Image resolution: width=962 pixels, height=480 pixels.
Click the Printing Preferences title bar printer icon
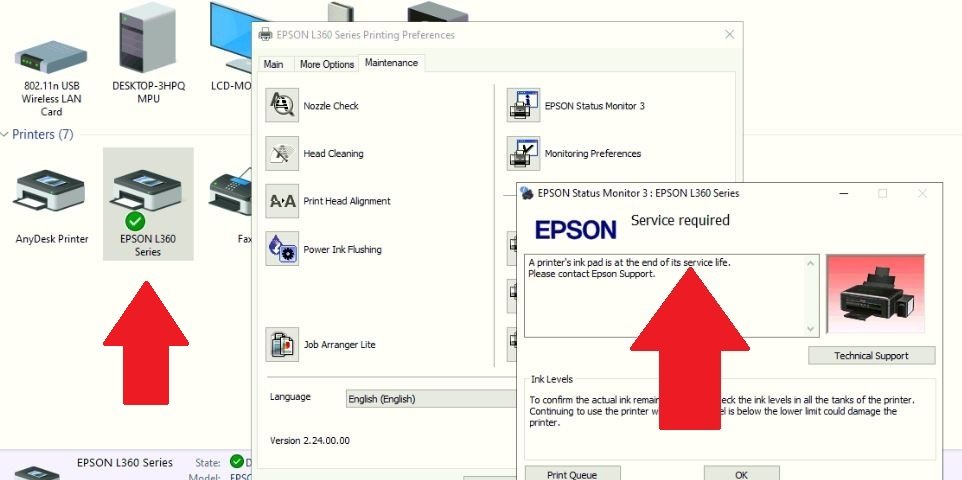pyautogui.click(x=265, y=34)
